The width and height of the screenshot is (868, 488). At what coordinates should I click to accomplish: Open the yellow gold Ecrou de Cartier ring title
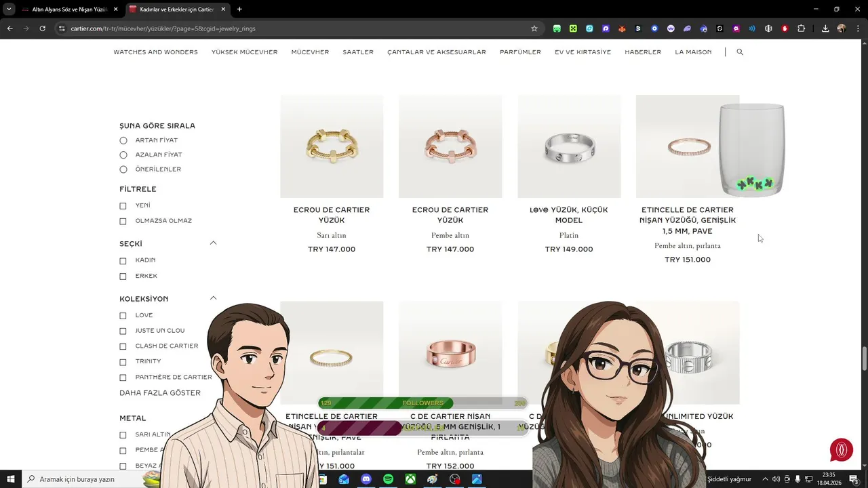332,216
